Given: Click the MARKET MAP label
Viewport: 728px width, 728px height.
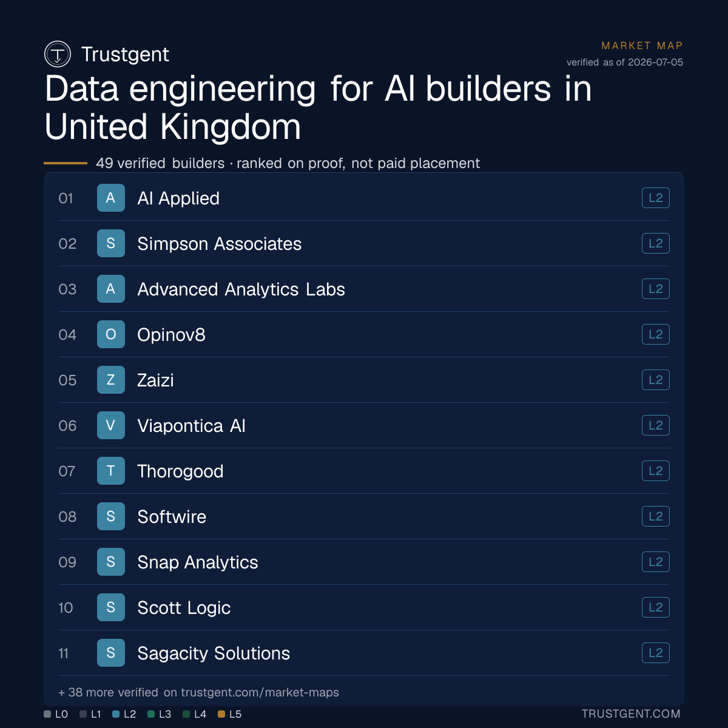Looking at the screenshot, I should pyautogui.click(x=642, y=45).
